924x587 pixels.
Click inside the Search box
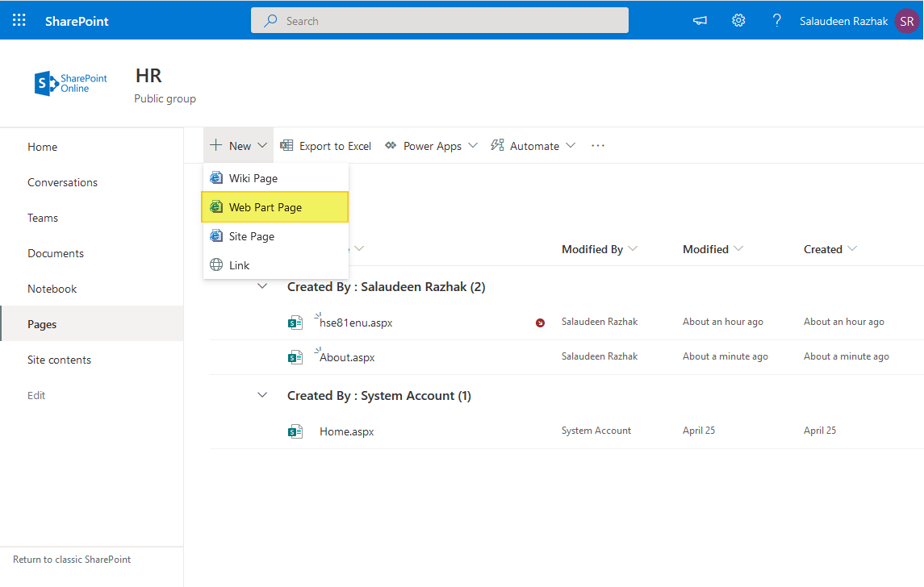440,20
